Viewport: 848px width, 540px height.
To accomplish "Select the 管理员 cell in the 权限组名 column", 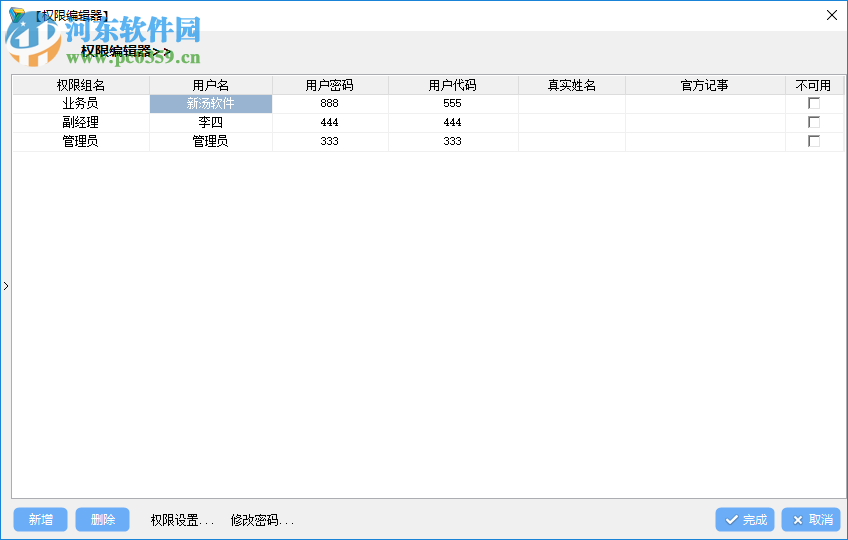I will 81,141.
